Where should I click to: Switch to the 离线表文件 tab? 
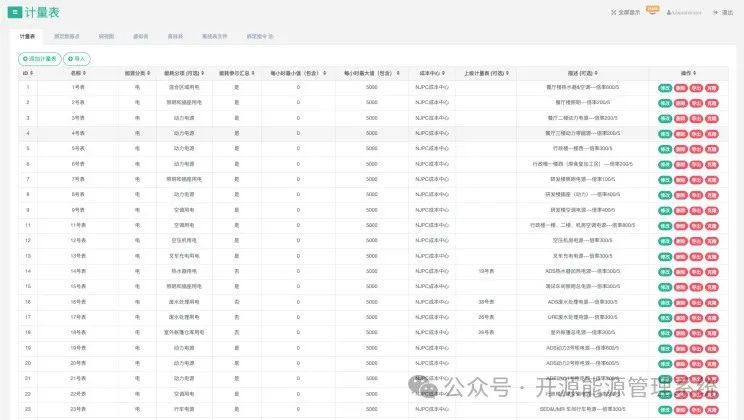tap(214, 37)
